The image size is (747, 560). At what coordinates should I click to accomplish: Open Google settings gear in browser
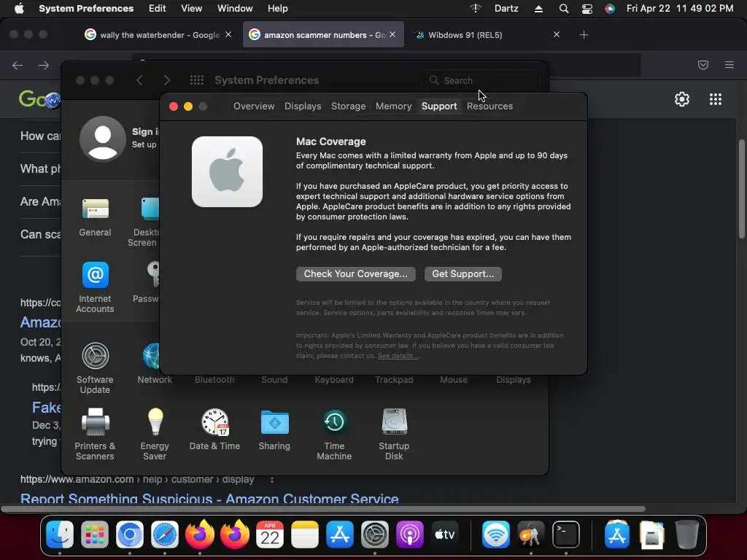pyautogui.click(x=682, y=99)
